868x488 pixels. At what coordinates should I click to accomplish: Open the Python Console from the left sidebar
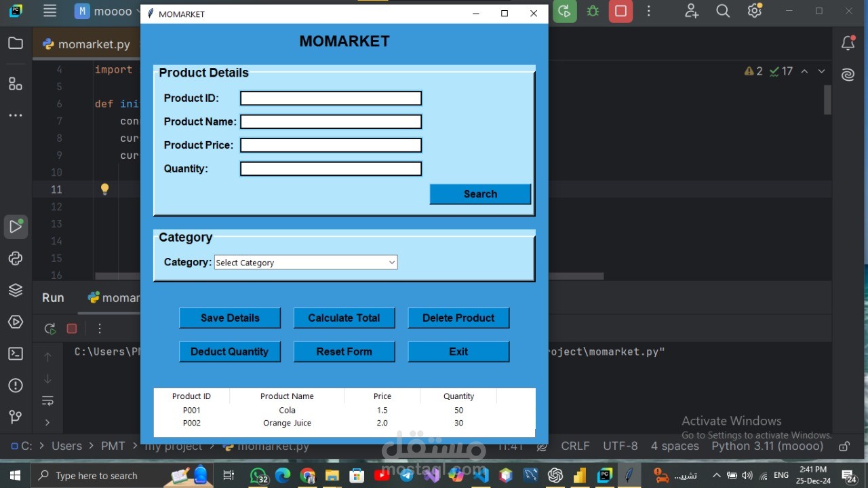(16, 258)
